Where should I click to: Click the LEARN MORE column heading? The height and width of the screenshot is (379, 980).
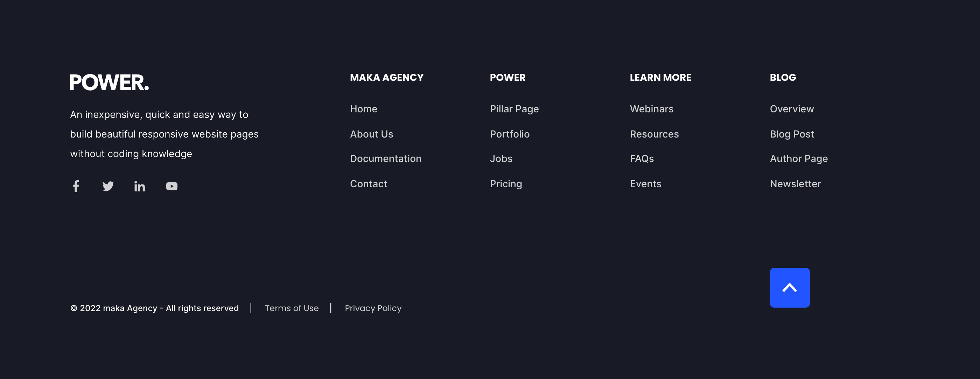660,78
